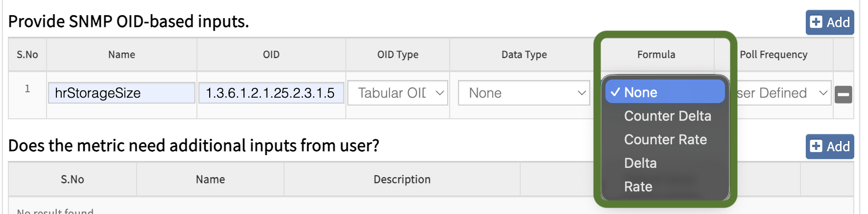Choose Counter Rate formula option
The height and width of the screenshot is (214, 868).
click(665, 139)
